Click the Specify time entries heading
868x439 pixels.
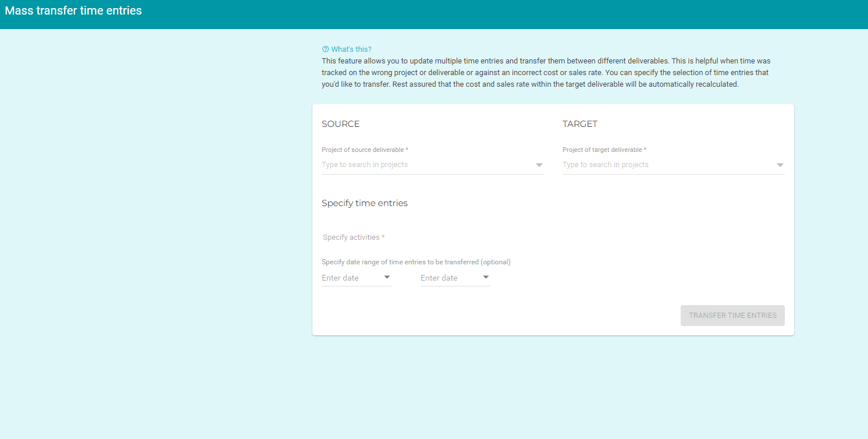click(365, 203)
